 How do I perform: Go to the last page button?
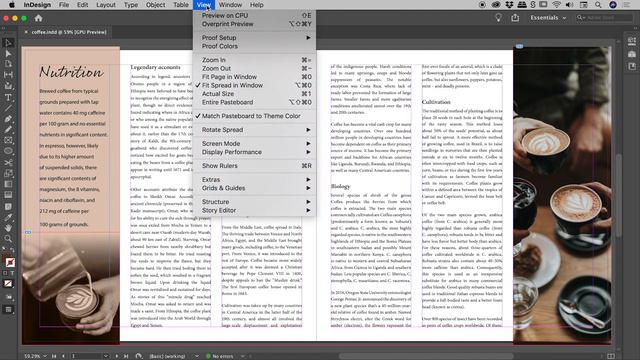pyautogui.click(x=126, y=356)
